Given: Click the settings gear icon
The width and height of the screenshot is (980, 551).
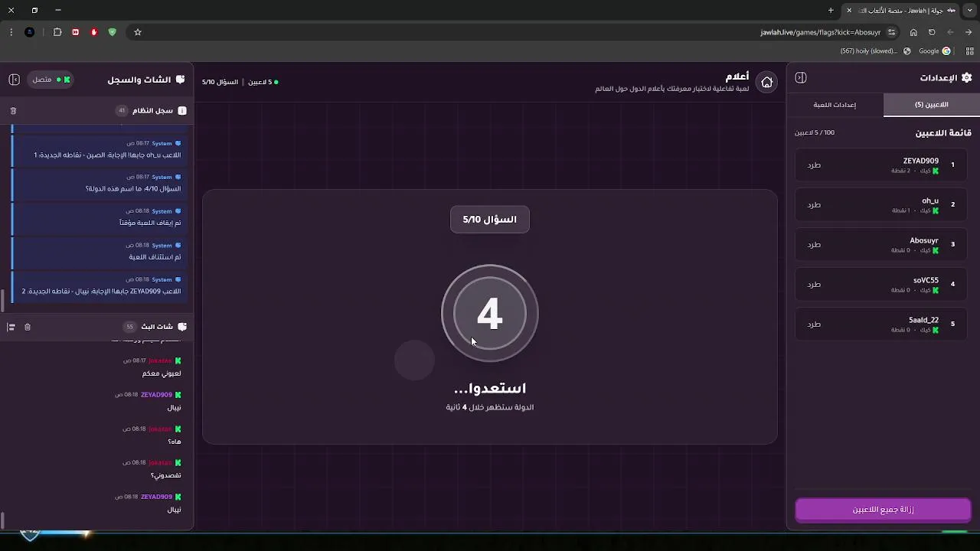Looking at the screenshot, I should pyautogui.click(x=966, y=77).
